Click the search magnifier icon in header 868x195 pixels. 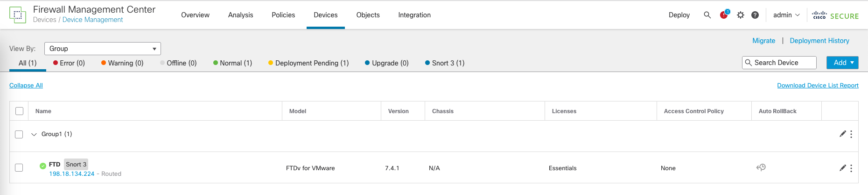click(707, 15)
